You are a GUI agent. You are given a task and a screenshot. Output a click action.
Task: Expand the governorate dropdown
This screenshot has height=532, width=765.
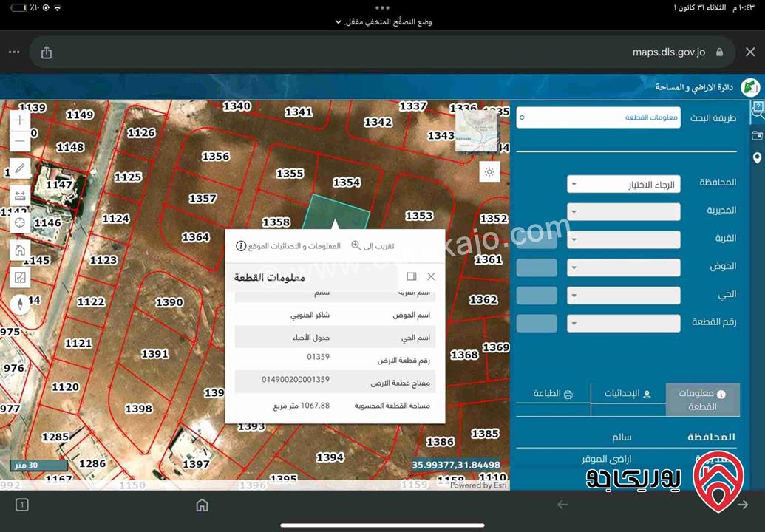point(624,184)
